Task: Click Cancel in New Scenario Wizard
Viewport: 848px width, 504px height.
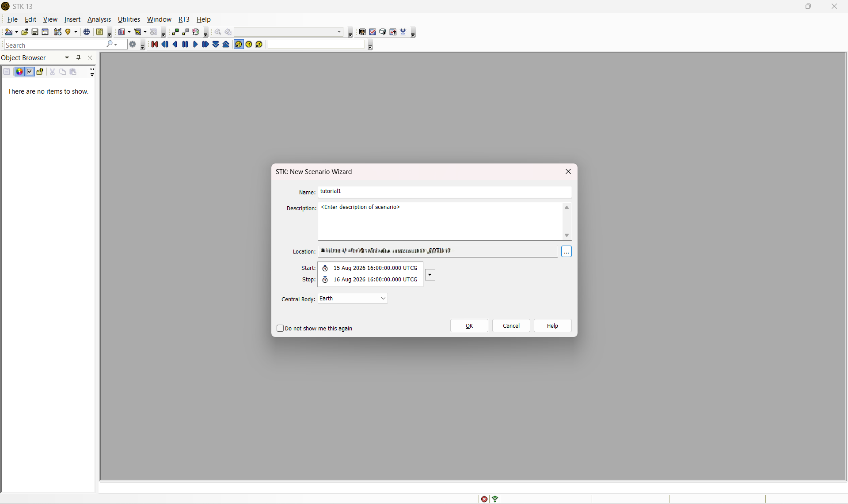Action: 511,326
